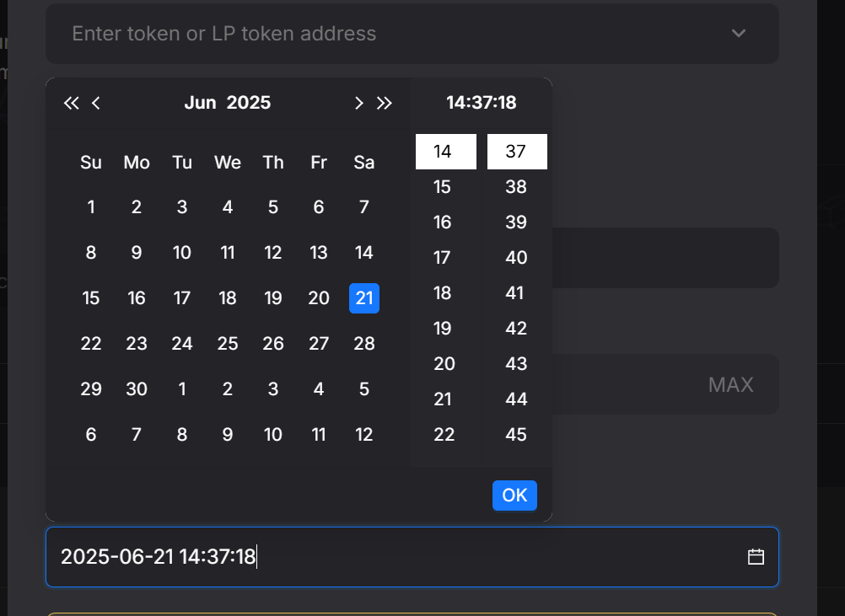Image resolution: width=845 pixels, height=616 pixels.
Task: Focus the token or LP token address field
Action: coord(379,34)
